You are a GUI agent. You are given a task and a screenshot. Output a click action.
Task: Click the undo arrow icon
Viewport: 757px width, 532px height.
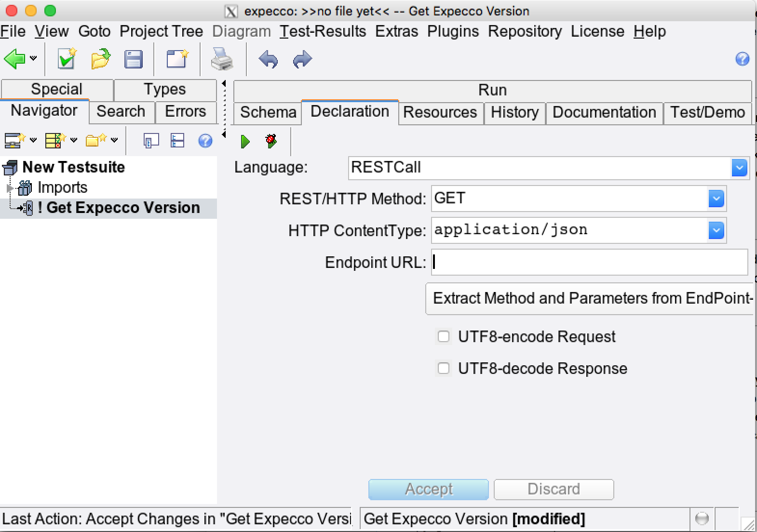[x=268, y=59]
